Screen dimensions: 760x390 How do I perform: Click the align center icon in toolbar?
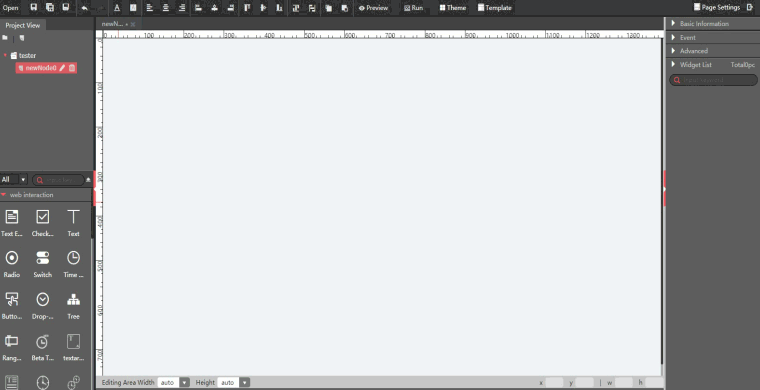(x=165, y=8)
